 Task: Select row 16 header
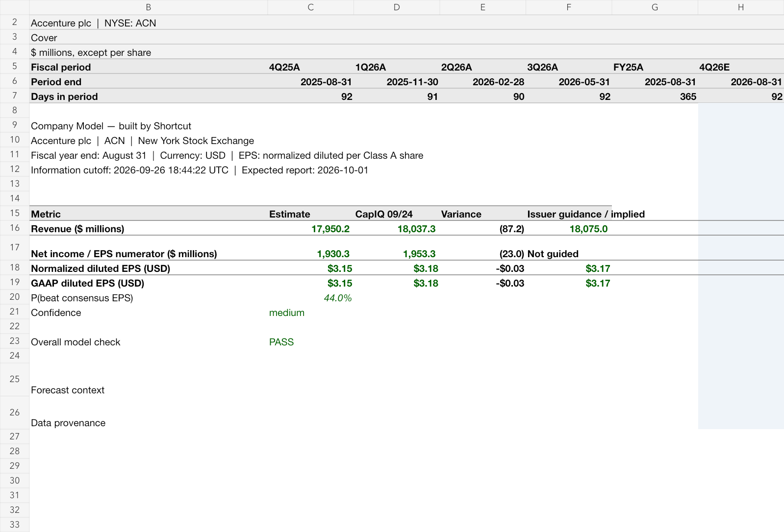[x=15, y=228]
